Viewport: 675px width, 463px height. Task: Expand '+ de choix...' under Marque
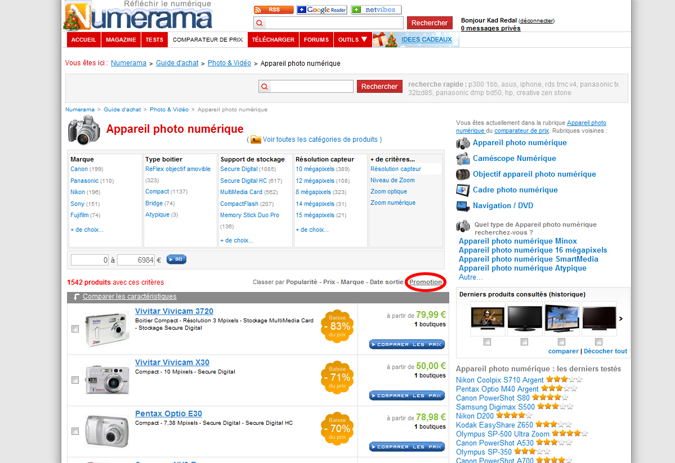(87, 230)
